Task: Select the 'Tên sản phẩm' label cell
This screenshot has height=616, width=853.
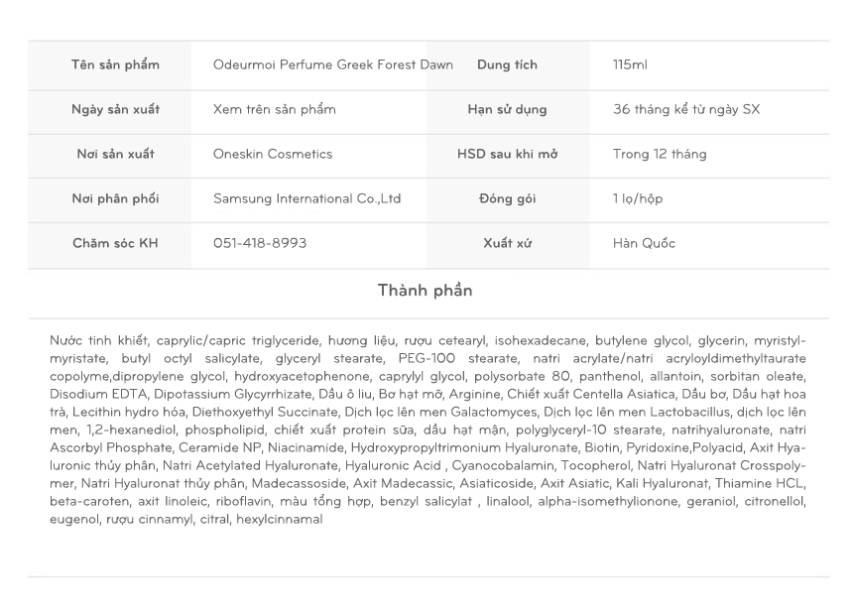Action: (115, 65)
